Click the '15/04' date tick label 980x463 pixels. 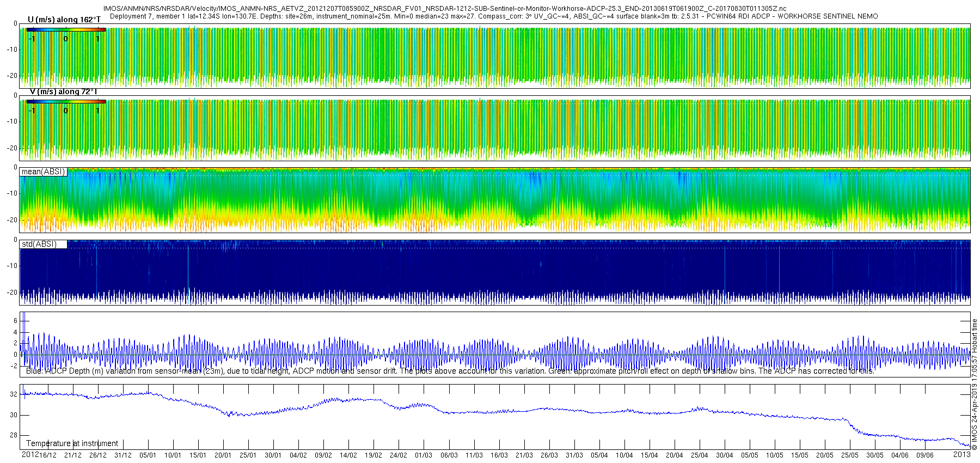(650, 455)
